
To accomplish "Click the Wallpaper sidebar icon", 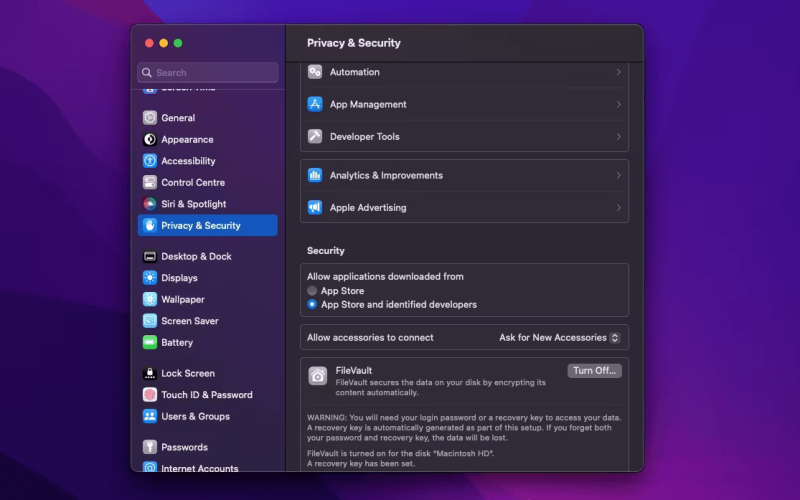I will tap(149, 299).
